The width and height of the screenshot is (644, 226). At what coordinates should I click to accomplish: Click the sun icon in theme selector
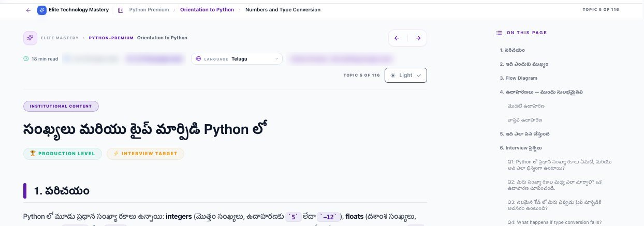coord(393,76)
